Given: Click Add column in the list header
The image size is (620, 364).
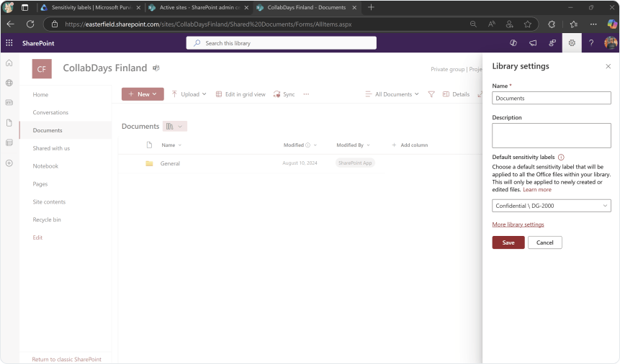Looking at the screenshot, I should 410,145.
